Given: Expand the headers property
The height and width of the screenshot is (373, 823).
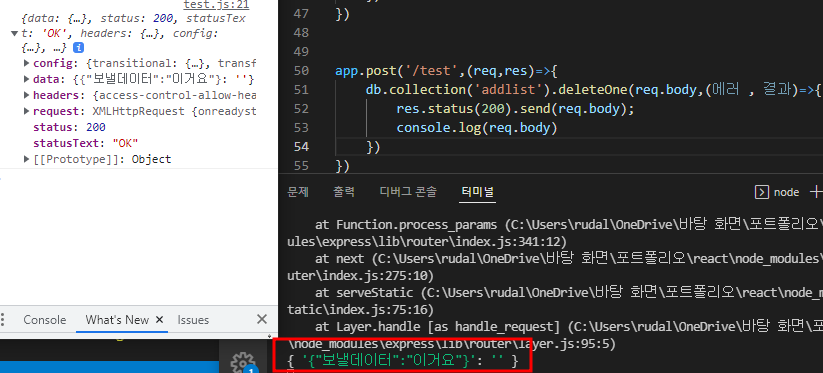Looking at the screenshot, I should tap(27, 95).
